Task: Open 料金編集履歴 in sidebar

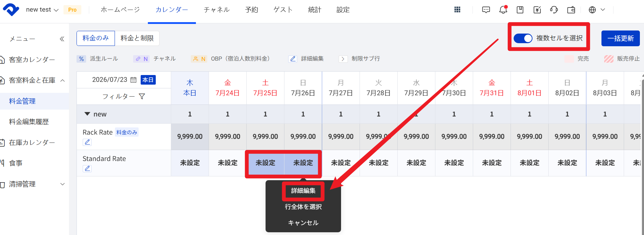Action: pyautogui.click(x=29, y=122)
